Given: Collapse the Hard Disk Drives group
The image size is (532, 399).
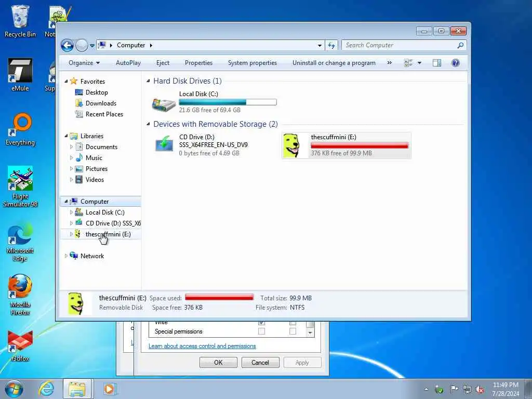Looking at the screenshot, I should click(148, 81).
